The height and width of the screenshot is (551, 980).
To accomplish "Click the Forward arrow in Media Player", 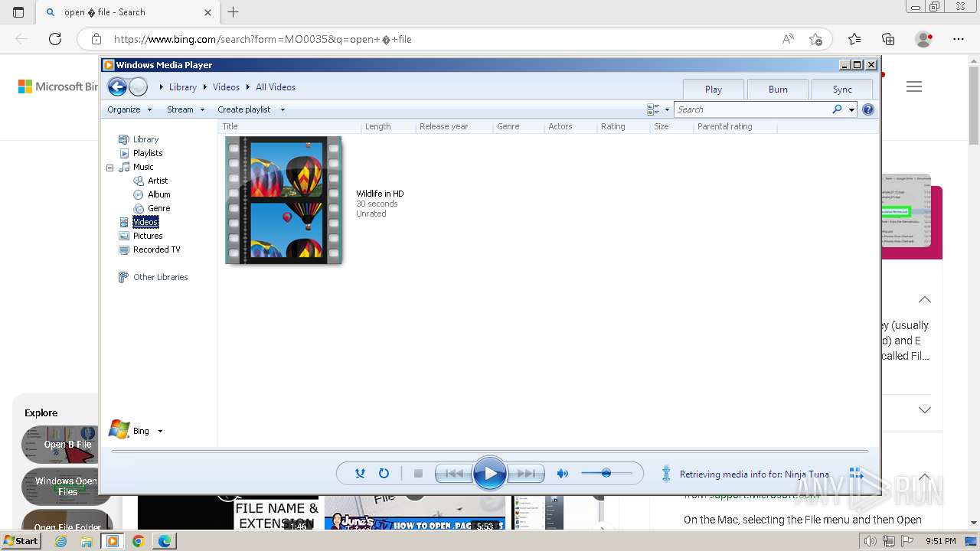I will tap(139, 86).
